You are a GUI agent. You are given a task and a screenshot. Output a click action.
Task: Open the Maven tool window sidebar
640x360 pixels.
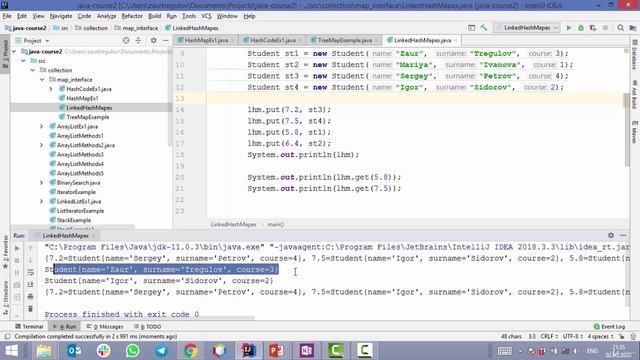click(635, 131)
